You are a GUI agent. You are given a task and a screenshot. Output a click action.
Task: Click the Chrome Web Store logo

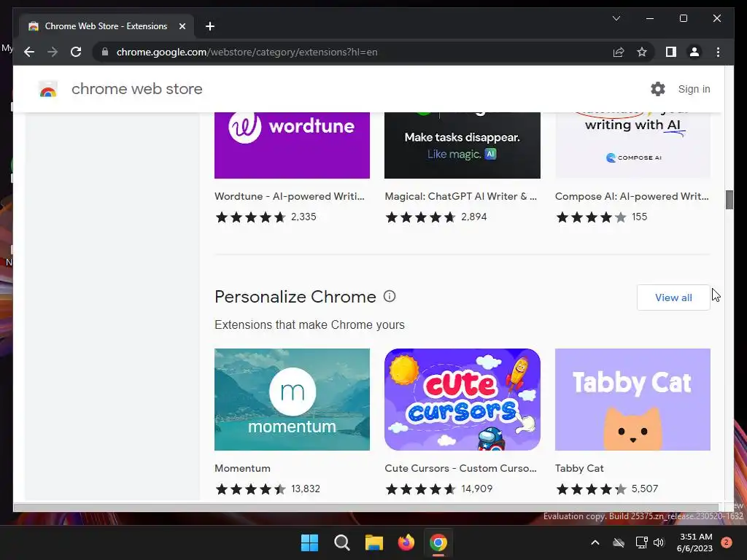point(48,89)
